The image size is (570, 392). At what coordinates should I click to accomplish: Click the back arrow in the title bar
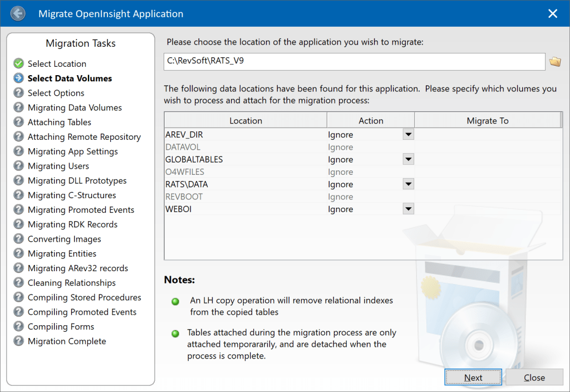tap(18, 13)
